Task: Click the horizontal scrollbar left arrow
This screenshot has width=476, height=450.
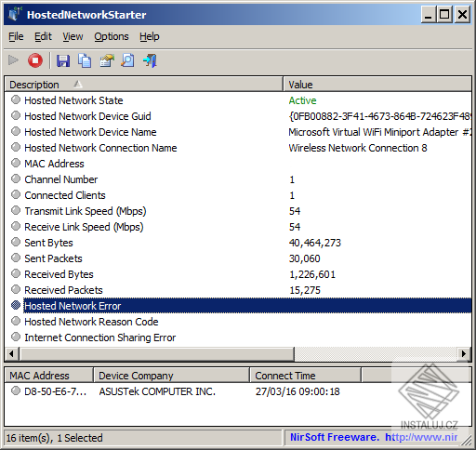Action: [12, 353]
